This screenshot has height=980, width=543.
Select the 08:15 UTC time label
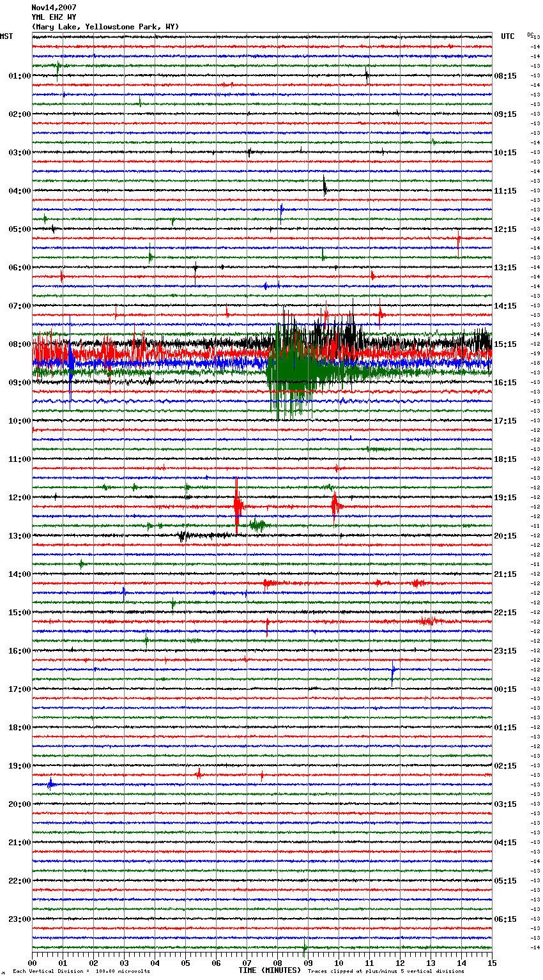tap(505, 76)
